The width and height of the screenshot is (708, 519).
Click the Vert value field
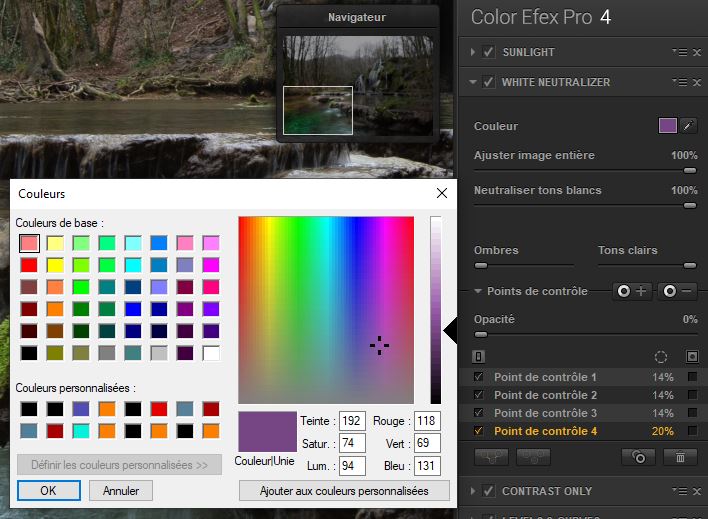tap(427, 443)
